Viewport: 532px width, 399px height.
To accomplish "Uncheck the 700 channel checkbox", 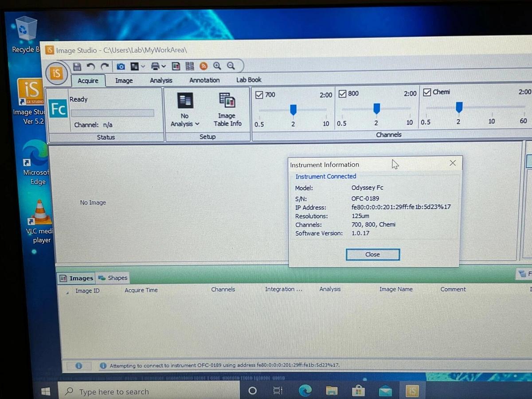I will tap(259, 94).
